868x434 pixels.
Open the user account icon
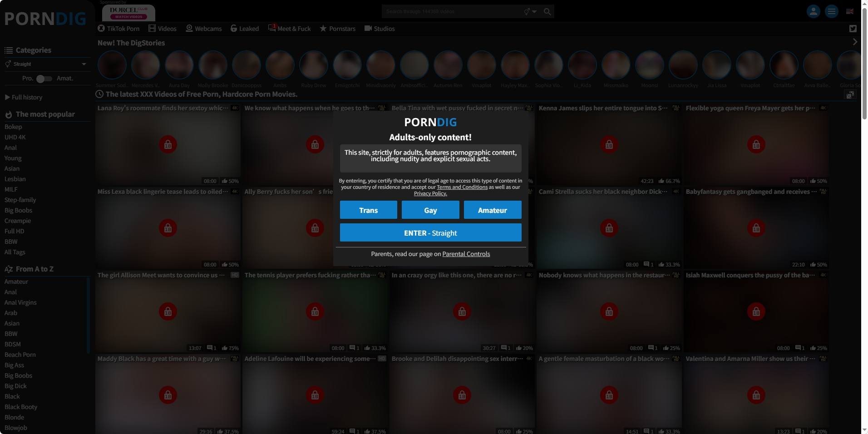813,11
